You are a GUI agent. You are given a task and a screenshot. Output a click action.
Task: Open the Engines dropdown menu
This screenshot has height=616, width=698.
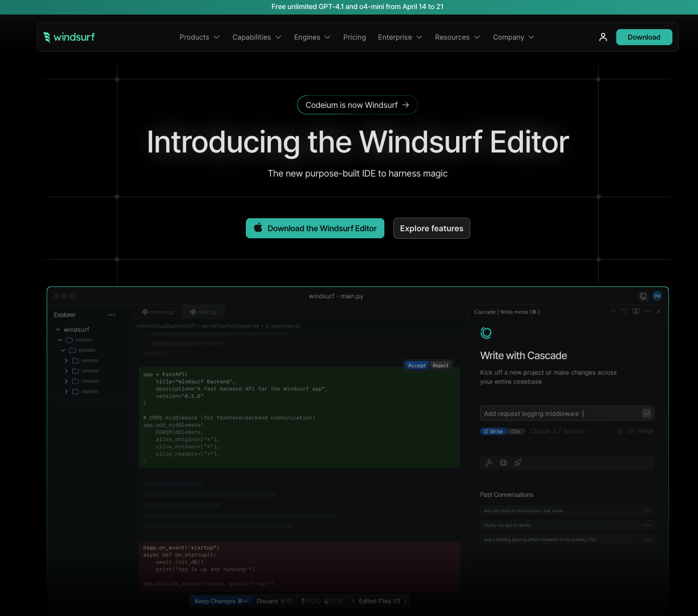coord(312,37)
